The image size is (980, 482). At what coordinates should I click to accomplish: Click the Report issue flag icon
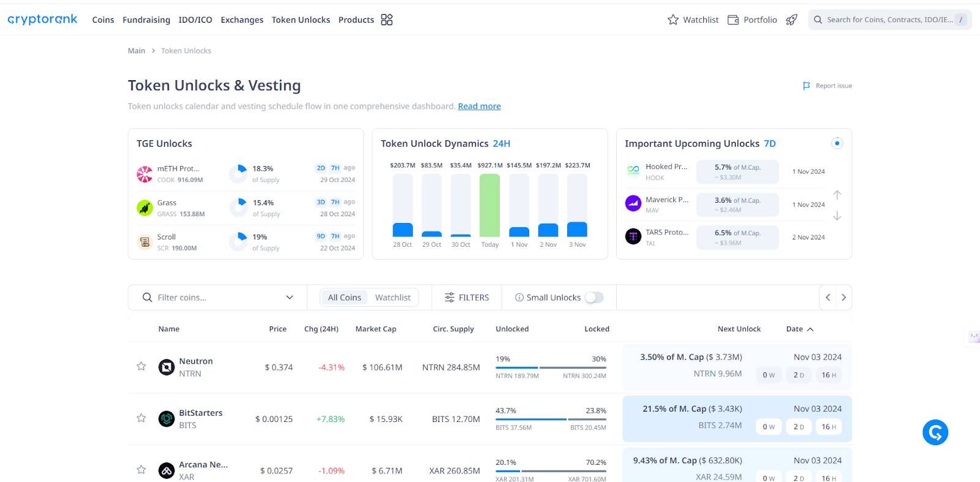click(x=807, y=86)
